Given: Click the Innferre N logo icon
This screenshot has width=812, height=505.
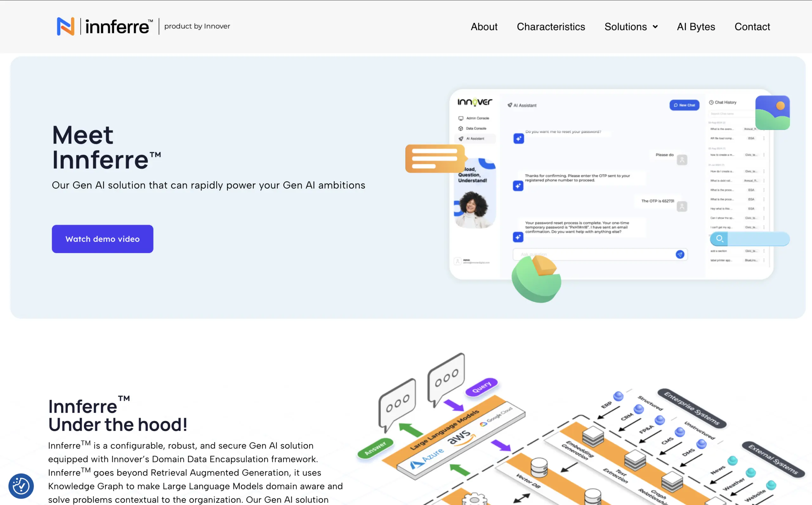Looking at the screenshot, I should pos(65,26).
